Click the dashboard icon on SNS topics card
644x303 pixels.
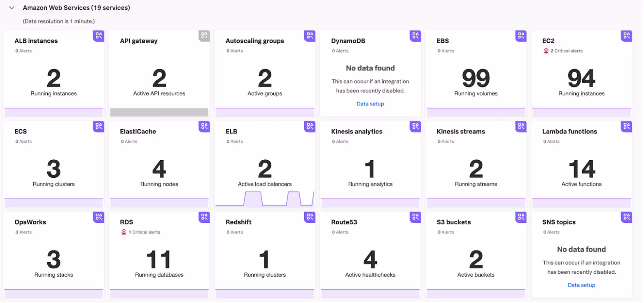626,217
